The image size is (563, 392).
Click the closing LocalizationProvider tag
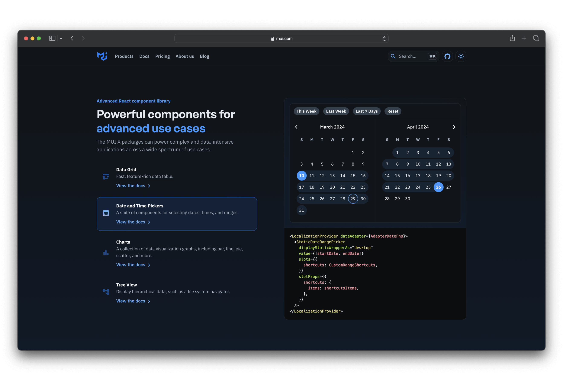click(316, 311)
